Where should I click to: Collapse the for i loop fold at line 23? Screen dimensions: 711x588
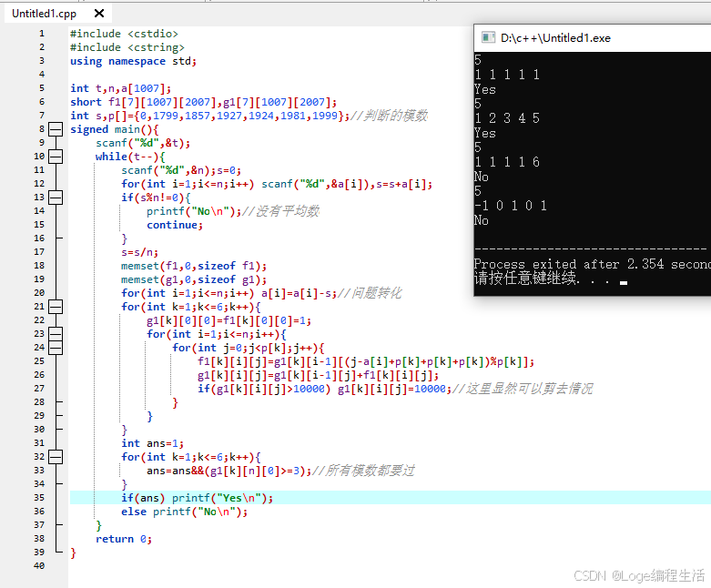tap(56, 334)
